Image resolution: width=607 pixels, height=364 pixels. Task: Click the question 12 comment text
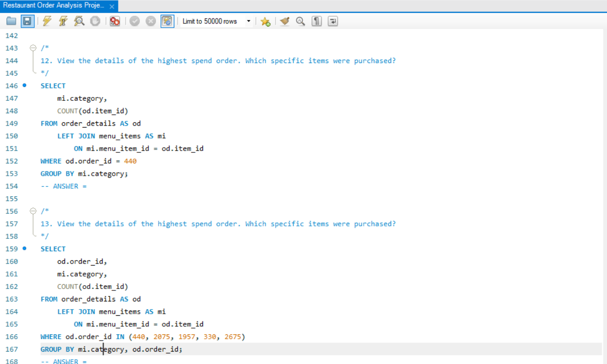point(218,61)
